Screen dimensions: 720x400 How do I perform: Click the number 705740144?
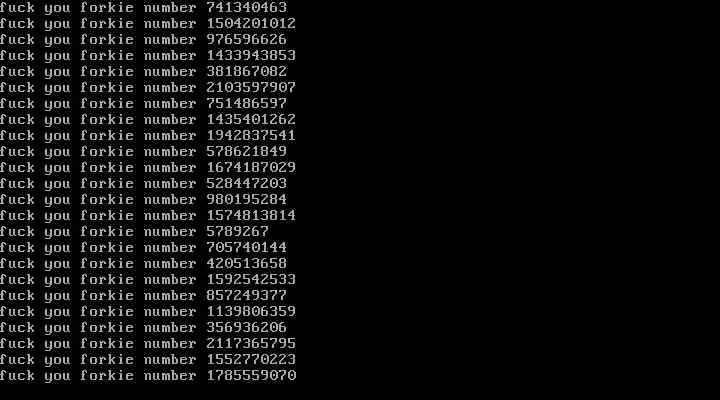(x=247, y=248)
